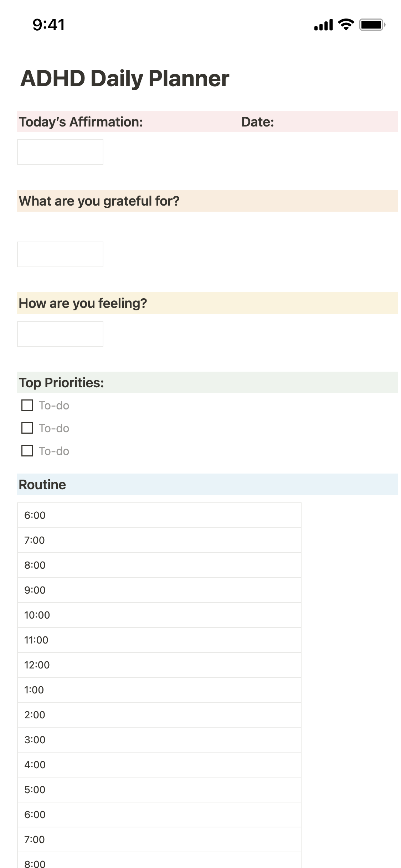Click the empty box under Today's Affirmation
Viewport: 401px width, 868px height.
point(60,152)
